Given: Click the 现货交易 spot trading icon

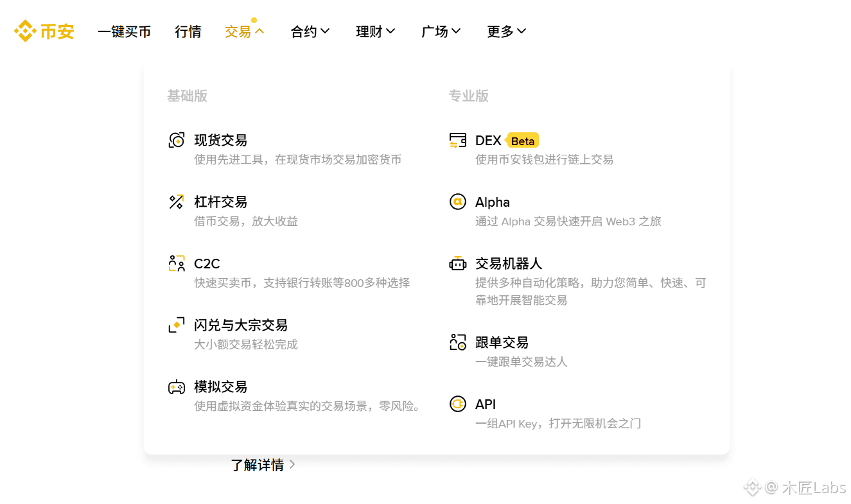Looking at the screenshot, I should click(x=177, y=140).
